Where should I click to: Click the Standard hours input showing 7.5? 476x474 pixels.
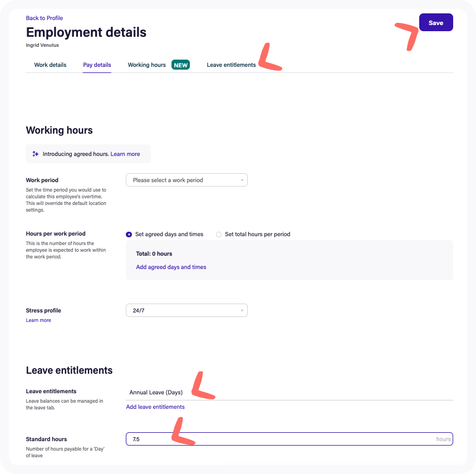pos(289,439)
